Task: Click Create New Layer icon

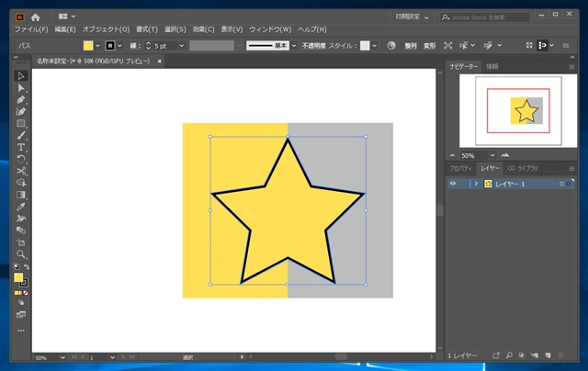Action: point(548,355)
